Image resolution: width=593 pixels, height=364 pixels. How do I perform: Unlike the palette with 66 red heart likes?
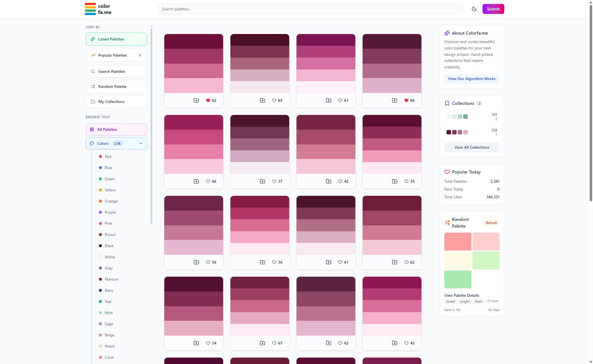coord(406,100)
